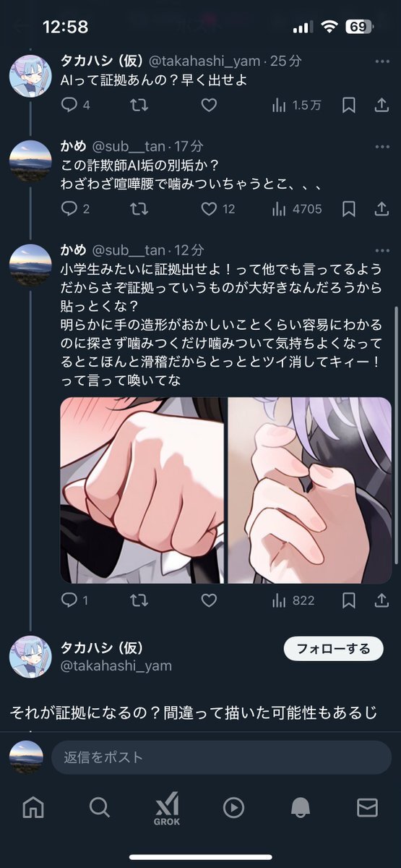Open the Notifications bell tab
The image size is (401, 868).
pos(301,808)
